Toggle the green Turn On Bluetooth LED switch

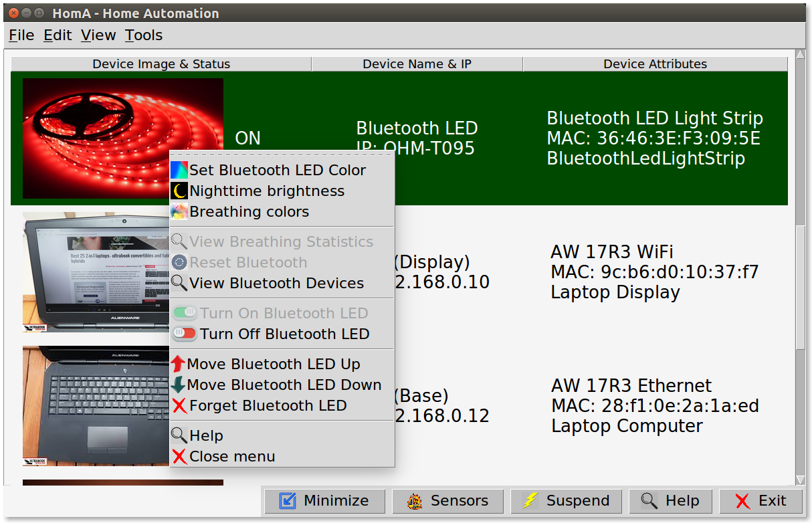click(x=185, y=313)
